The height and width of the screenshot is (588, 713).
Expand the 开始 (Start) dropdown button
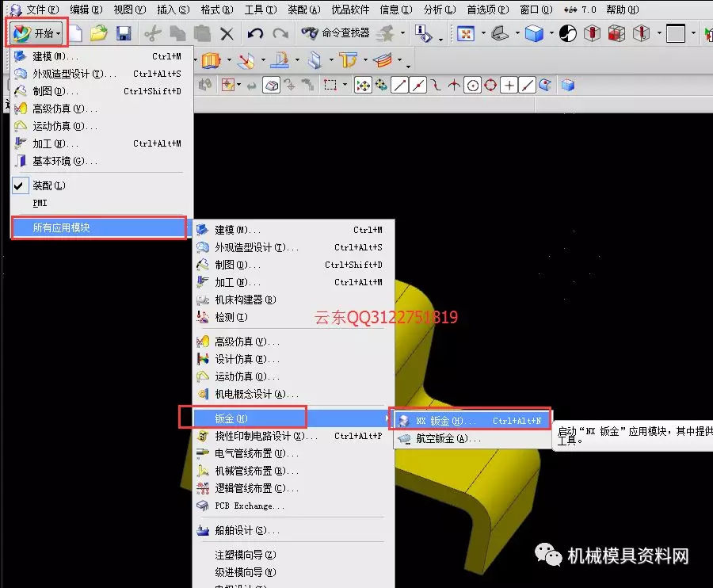coord(36,33)
